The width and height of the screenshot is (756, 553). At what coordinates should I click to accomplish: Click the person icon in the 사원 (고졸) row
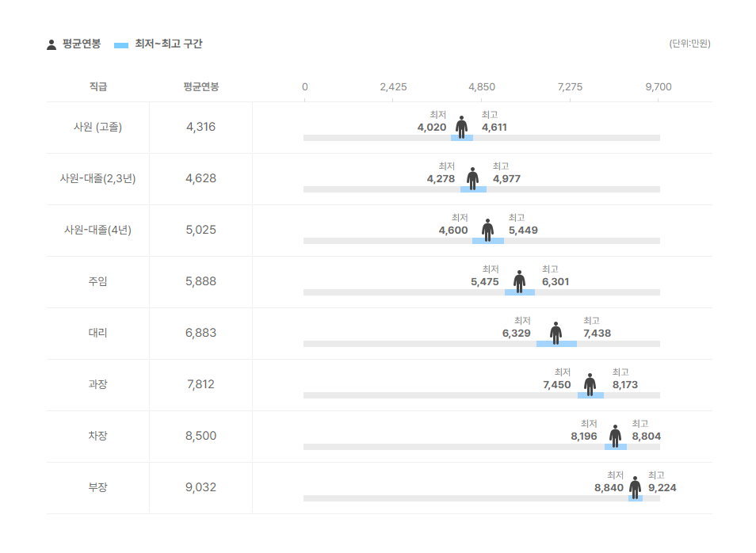tap(462, 127)
